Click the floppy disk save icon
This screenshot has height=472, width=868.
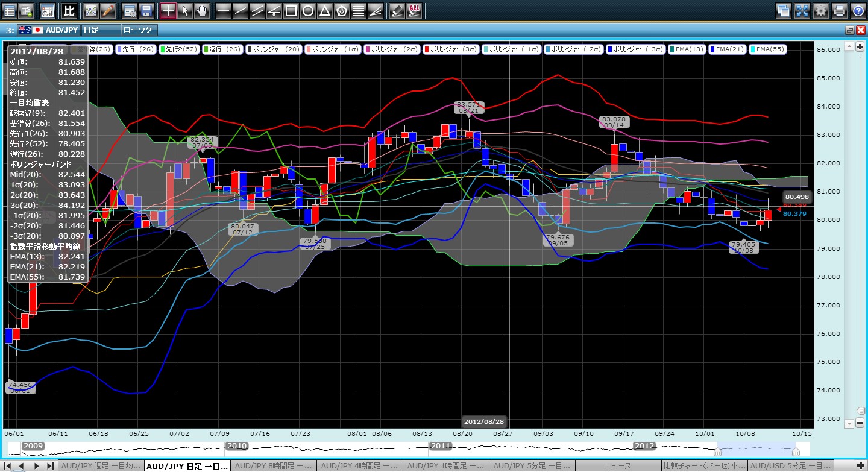[146, 10]
